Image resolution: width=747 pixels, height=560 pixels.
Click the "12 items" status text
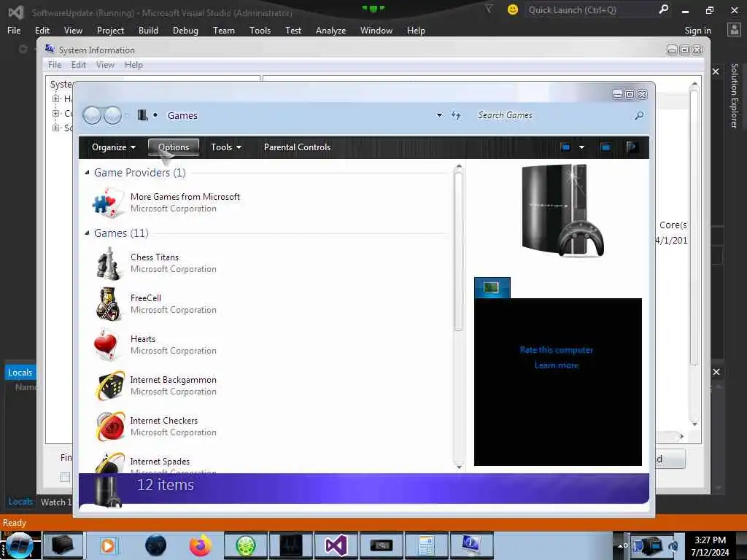tap(166, 485)
